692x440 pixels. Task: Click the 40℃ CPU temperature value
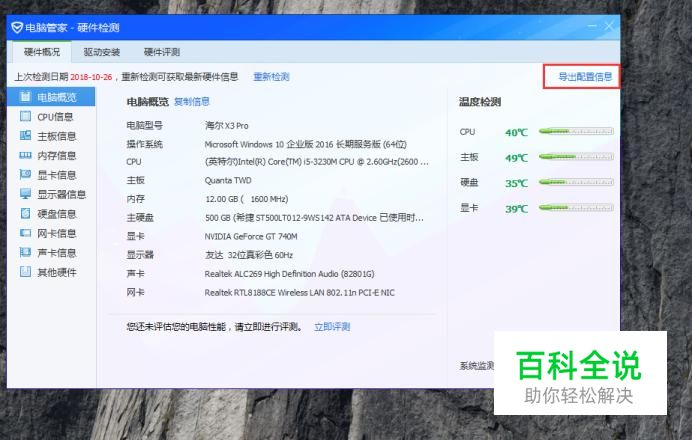point(516,132)
